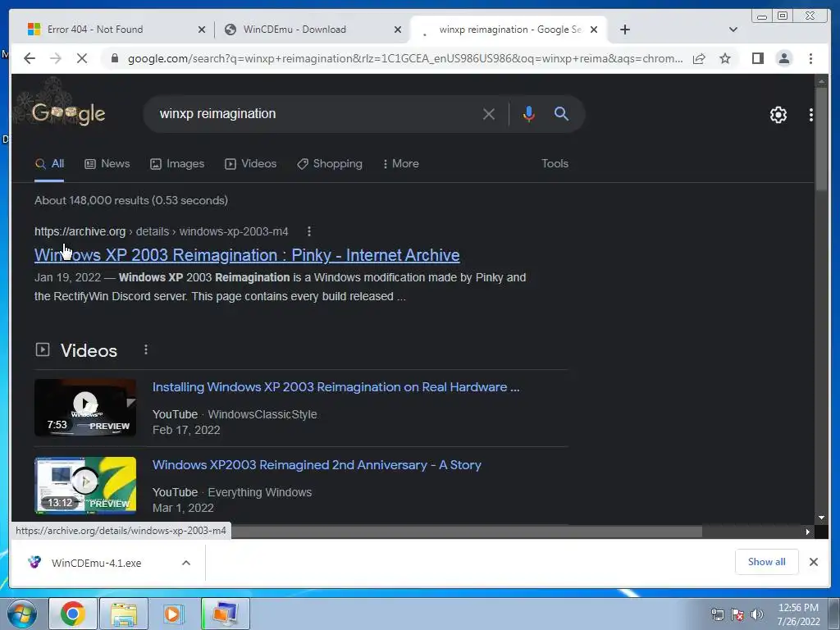This screenshot has width=840, height=630.
Task: Bookmark this page with the star icon
Action: (x=725, y=58)
